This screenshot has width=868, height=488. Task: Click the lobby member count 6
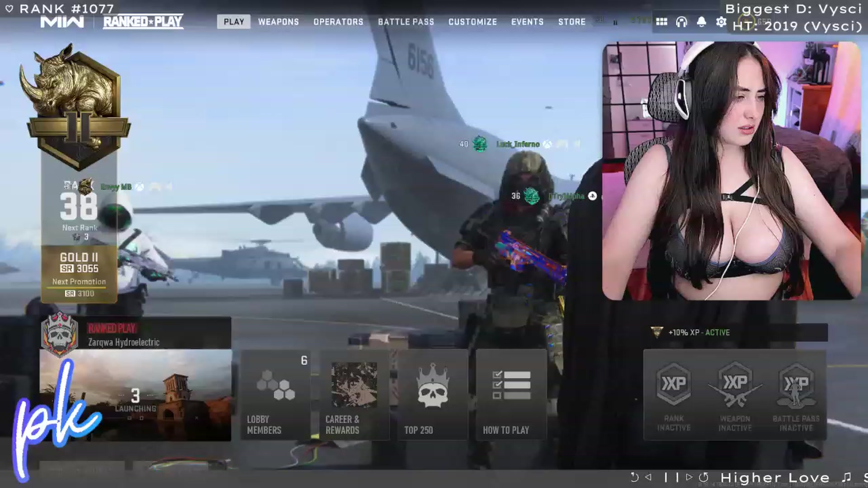304,360
